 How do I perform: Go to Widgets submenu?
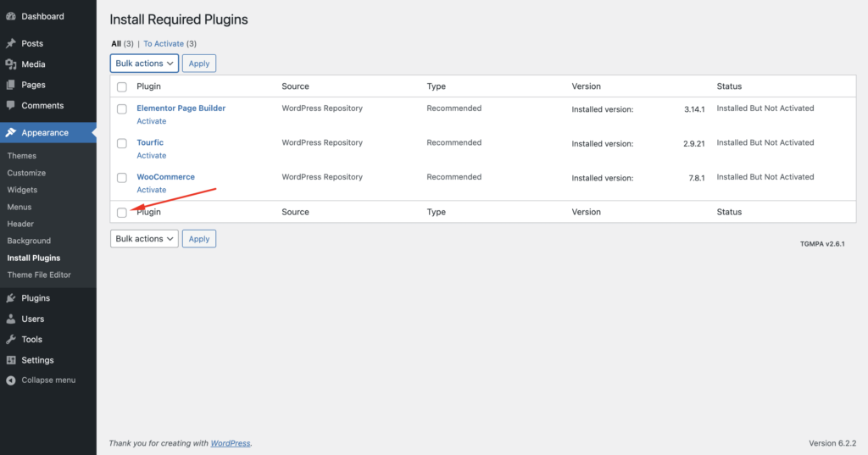point(22,190)
